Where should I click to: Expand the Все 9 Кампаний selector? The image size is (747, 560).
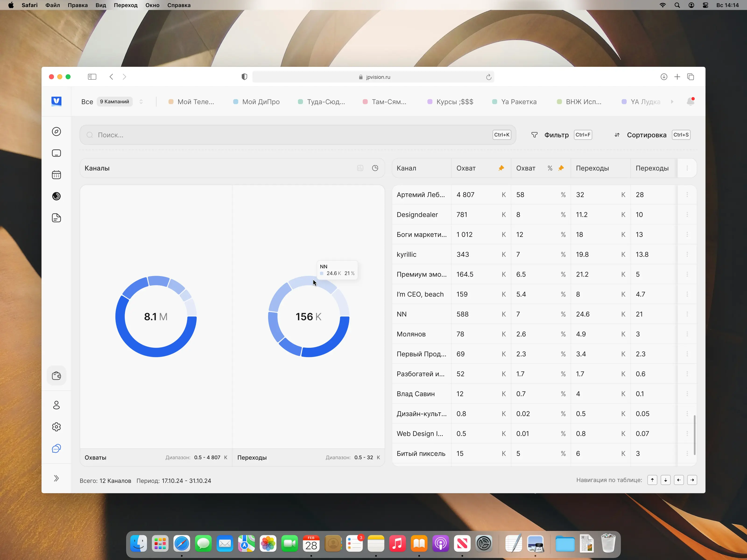pos(141,101)
